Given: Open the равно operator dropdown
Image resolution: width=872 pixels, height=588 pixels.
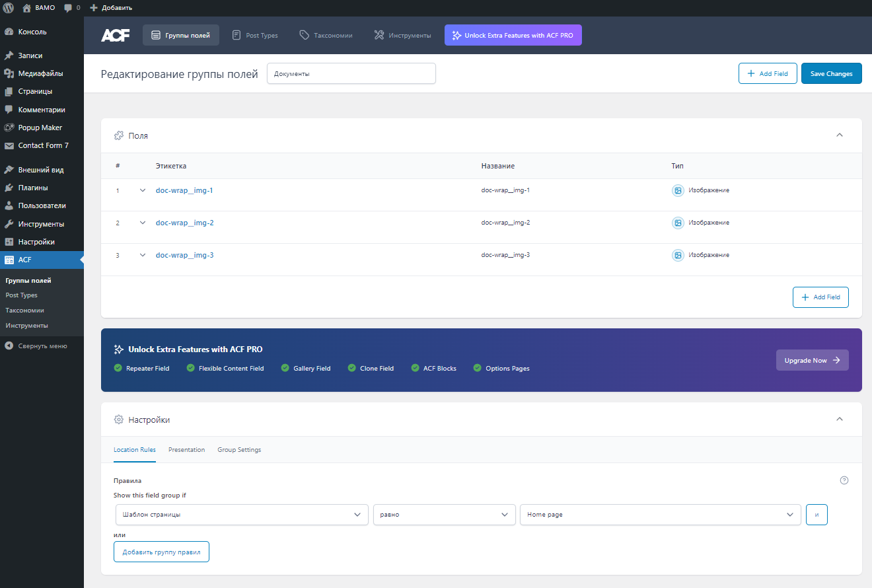Looking at the screenshot, I should pyautogui.click(x=445, y=515).
